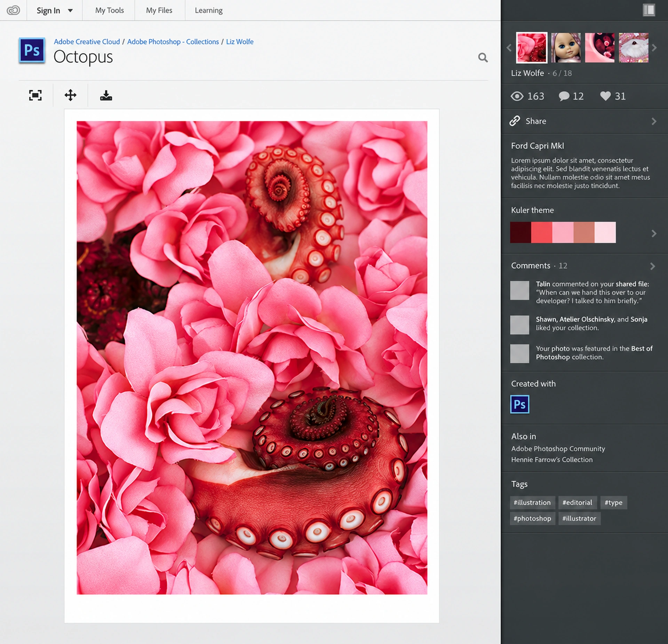Screen dimensions: 668x644
Task: Open the Sign In dropdown arrow
Action: [x=70, y=10]
